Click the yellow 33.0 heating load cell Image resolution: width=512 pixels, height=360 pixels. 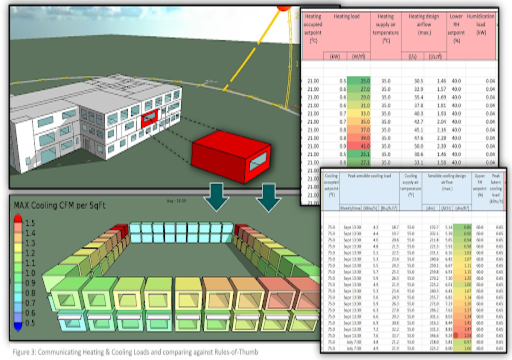click(359, 113)
